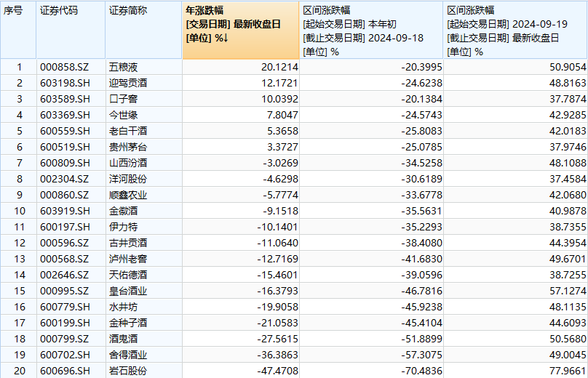Image resolution: width=588 pixels, height=378 pixels.
Task: Click the 50.9054 value for 五粮液
Action: pos(568,67)
